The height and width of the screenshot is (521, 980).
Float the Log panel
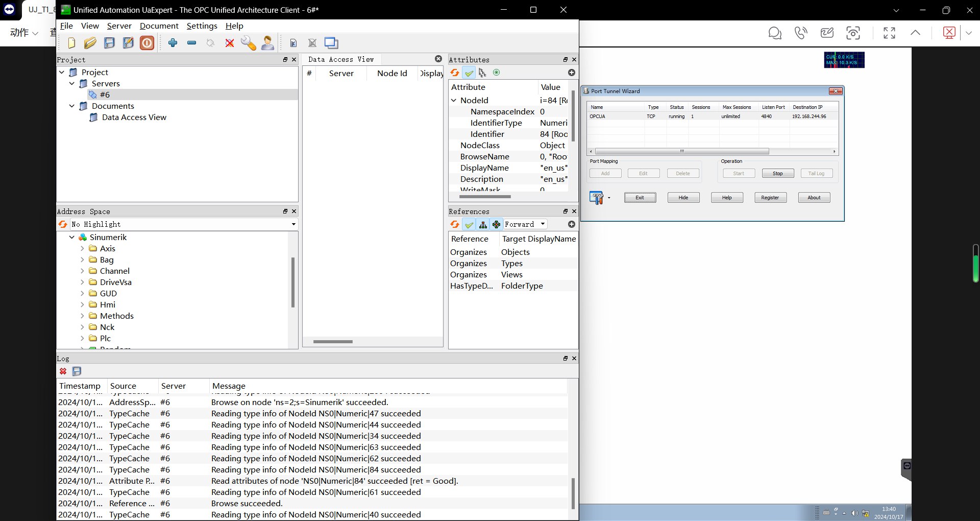[x=565, y=359]
